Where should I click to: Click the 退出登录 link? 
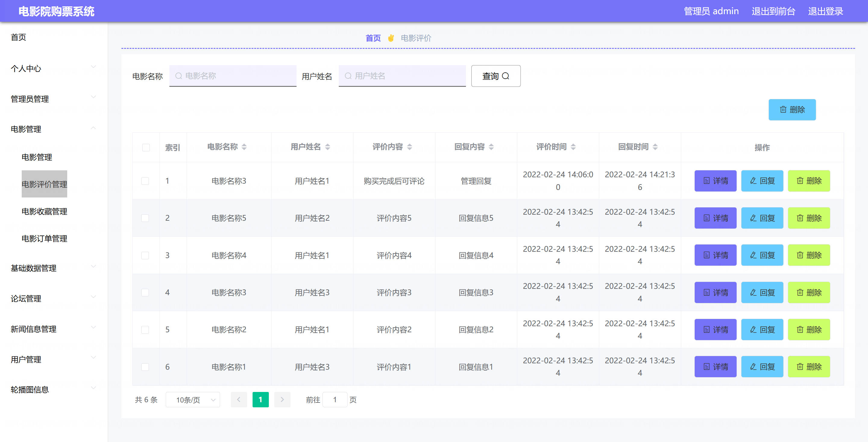pos(825,11)
